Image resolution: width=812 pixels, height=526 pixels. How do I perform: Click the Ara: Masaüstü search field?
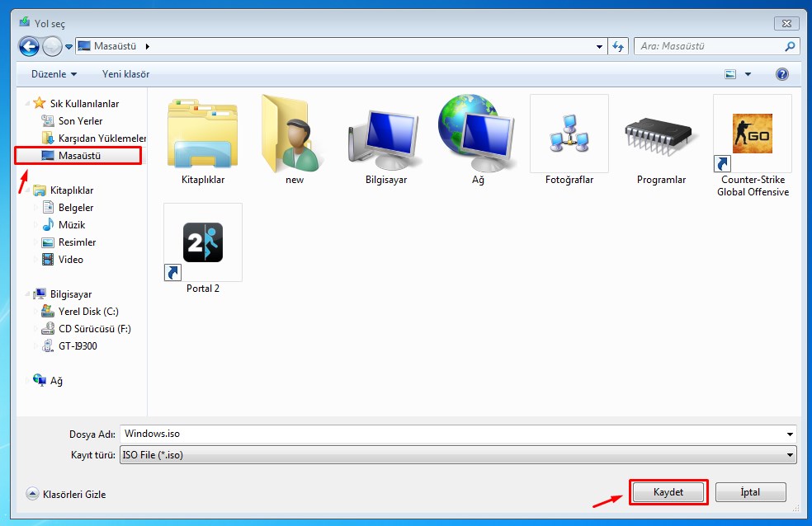[x=710, y=46]
